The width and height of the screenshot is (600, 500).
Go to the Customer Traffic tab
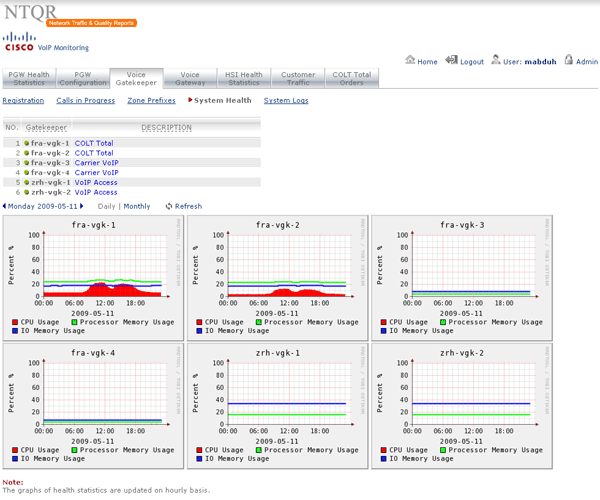[298, 79]
